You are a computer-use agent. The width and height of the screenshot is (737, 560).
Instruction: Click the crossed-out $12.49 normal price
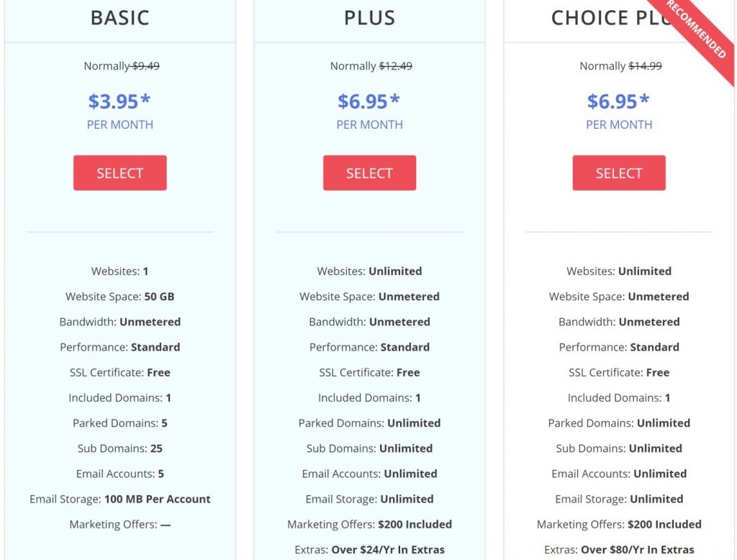click(396, 66)
